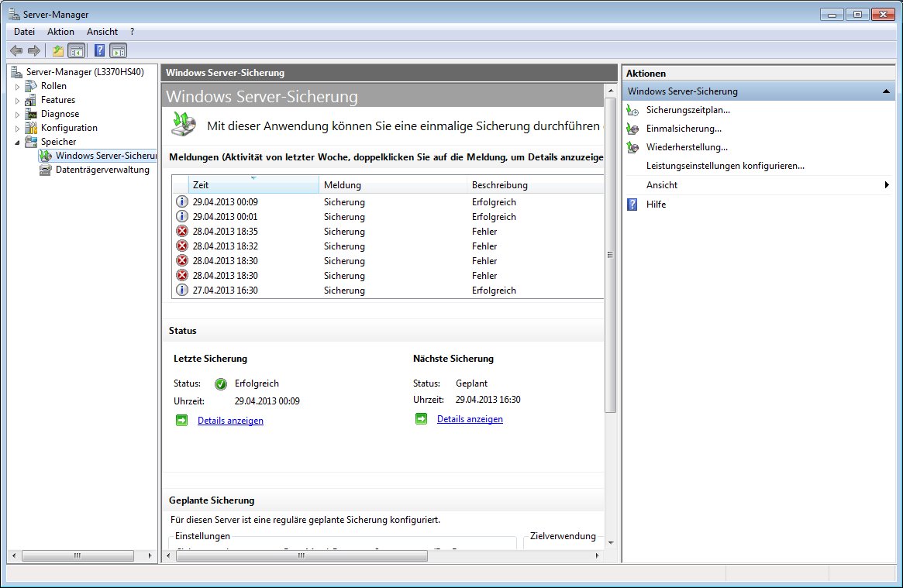This screenshot has height=588, width=903.
Task: Click the Status section heading
Action: [x=183, y=331]
